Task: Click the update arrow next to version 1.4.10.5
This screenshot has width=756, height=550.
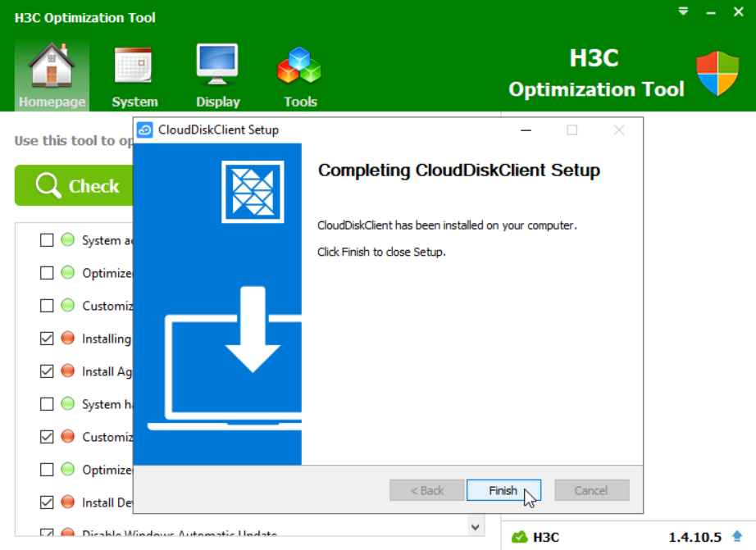Action: coord(737,536)
